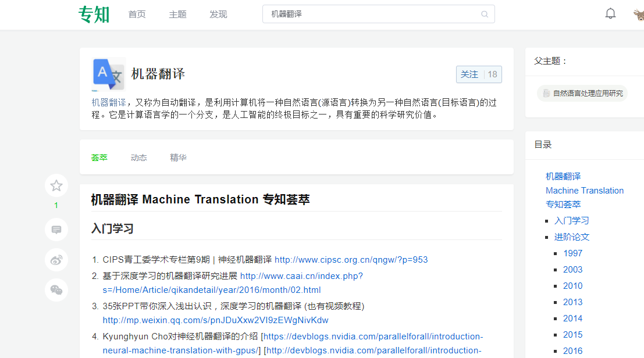Viewport: 644px width, 358px height.
Task: Share the topic via WeChat icon
Action: click(56, 290)
